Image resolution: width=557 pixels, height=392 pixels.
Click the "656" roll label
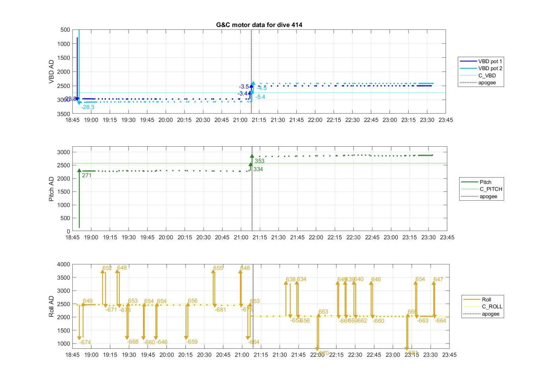[x=193, y=301]
